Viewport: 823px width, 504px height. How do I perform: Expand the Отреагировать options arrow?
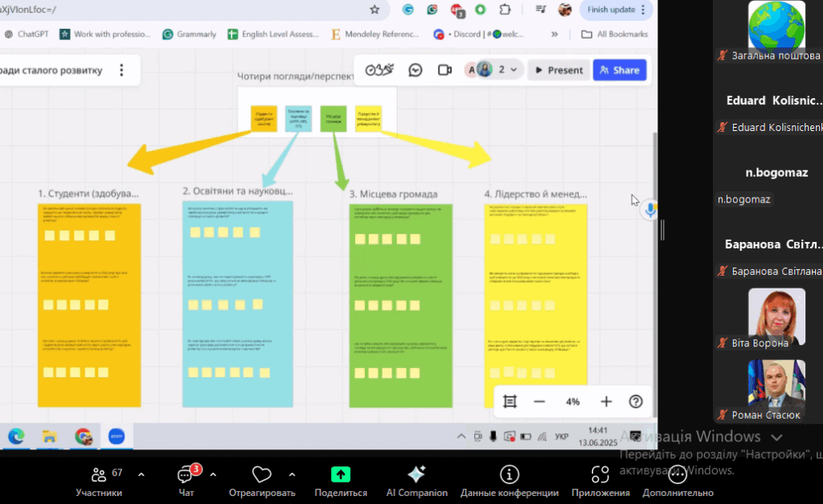[292, 474]
